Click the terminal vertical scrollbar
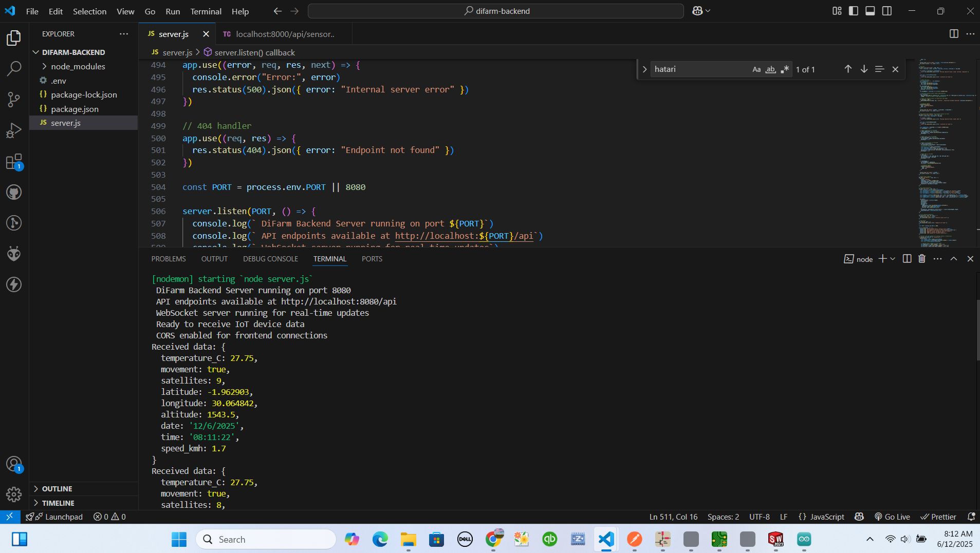980x553 pixels. [x=977, y=330]
